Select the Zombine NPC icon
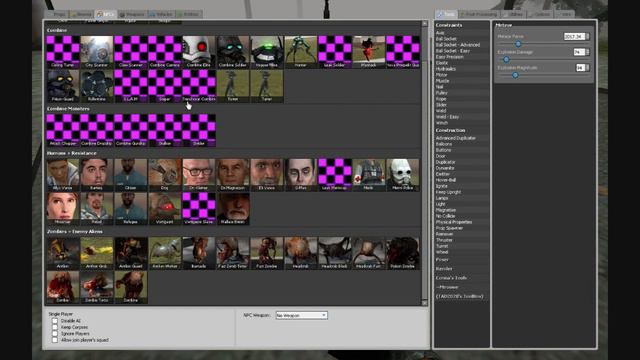This screenshot has height=360, width=640. (x=131, y=287)
